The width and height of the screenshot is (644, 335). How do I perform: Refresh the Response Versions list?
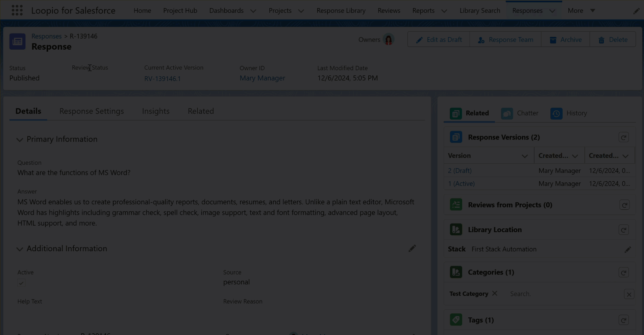(624, 137)
